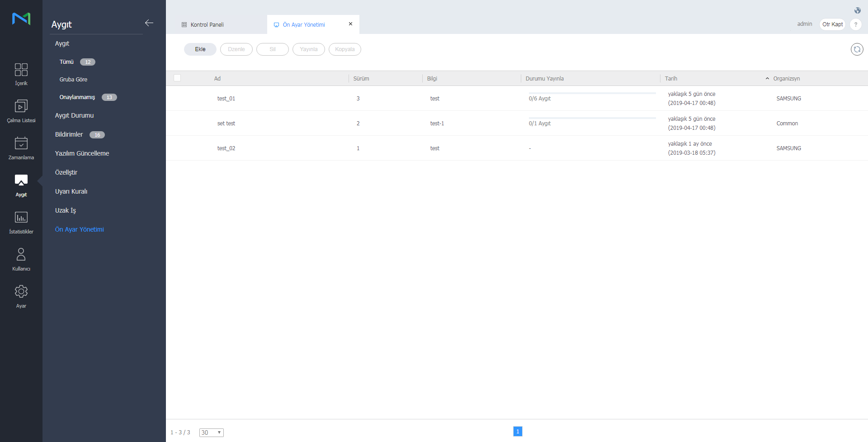Viewport: 868px width, 442px height.
Task: Open the Ayar gear icon
Action: (21, 292)
